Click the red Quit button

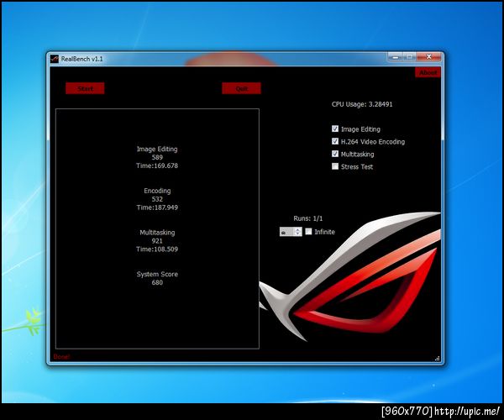click(241, 88)
